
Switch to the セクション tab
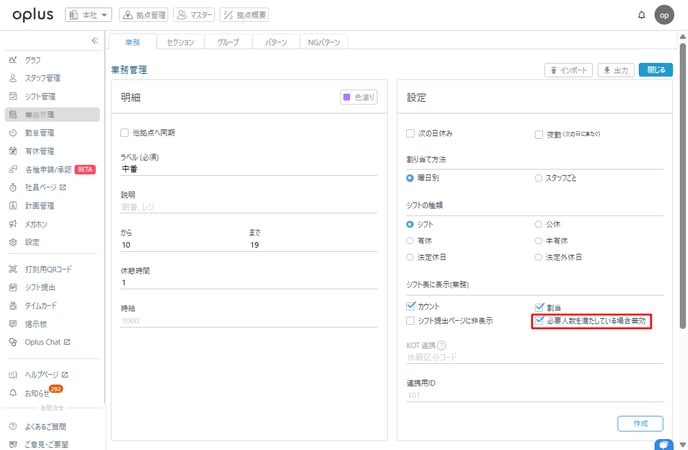(x=180, y=42)
